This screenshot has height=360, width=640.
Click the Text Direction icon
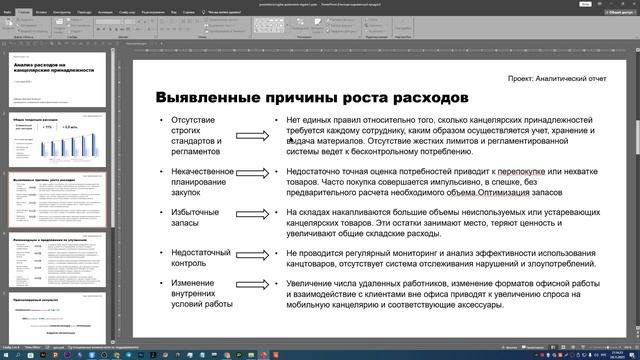[207, 20]
